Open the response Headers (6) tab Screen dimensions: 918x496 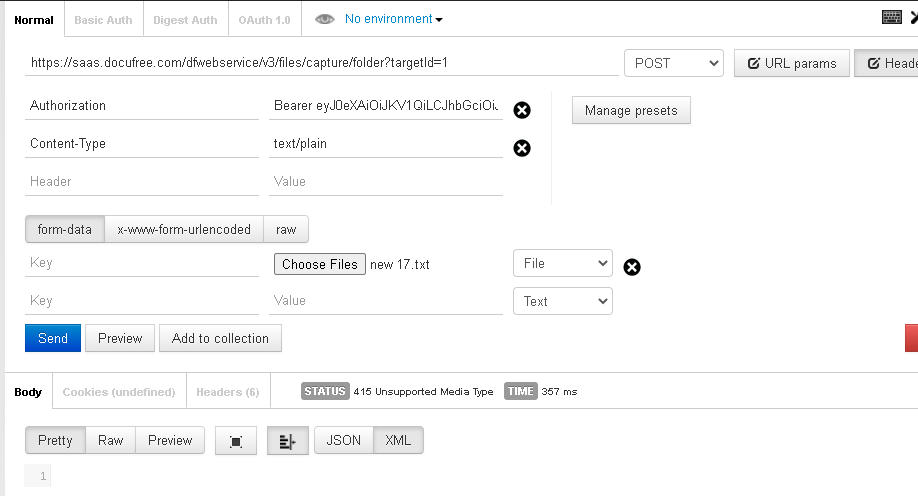point(227,392)
